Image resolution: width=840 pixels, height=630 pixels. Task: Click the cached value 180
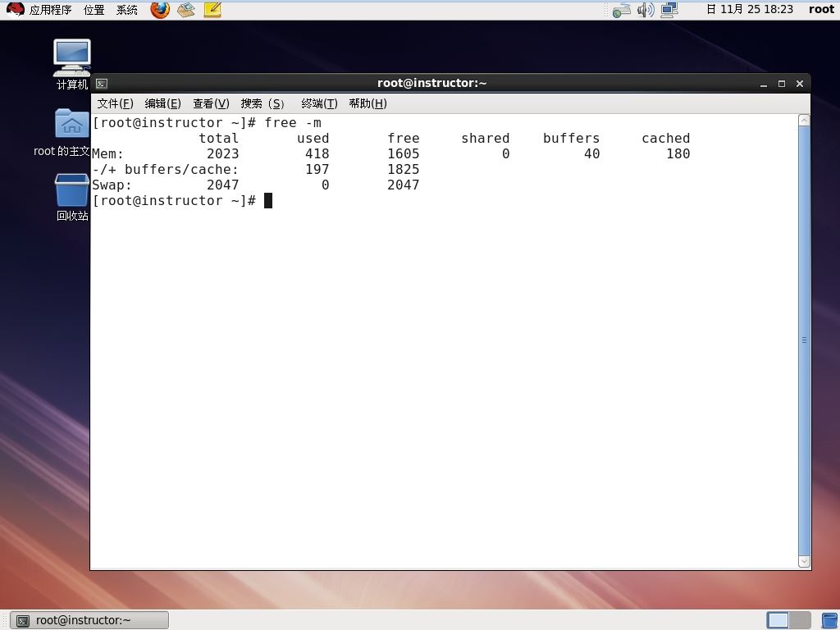pos(678,153)
